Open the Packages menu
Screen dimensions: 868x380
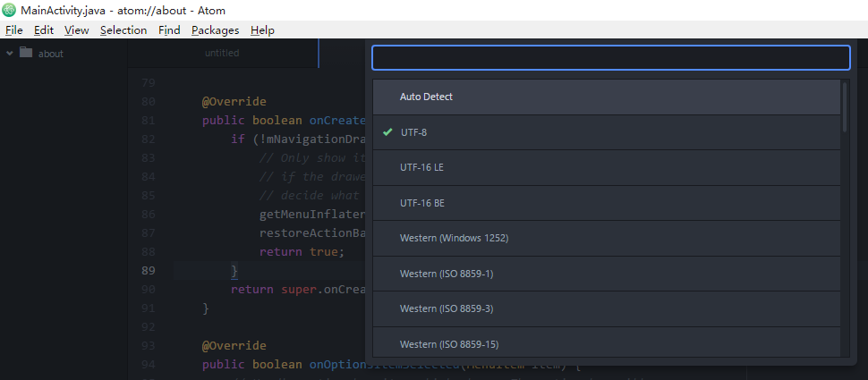click(215, 30)
